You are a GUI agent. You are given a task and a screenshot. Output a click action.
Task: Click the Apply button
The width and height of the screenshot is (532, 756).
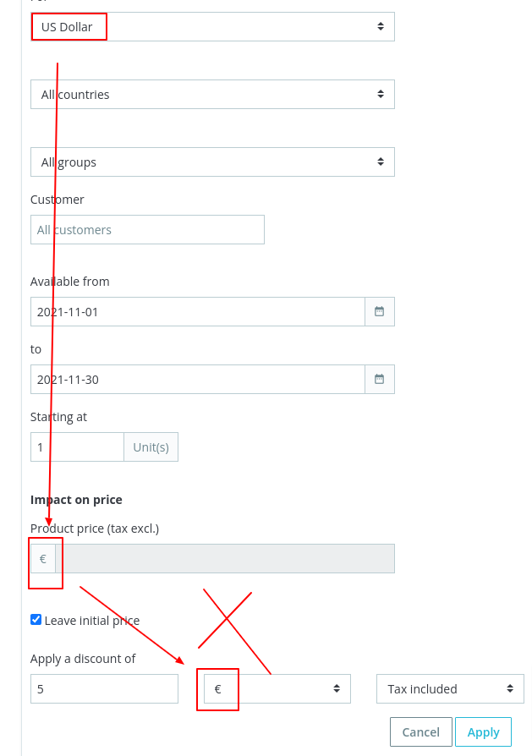pyautogui.click(x=483, y=731)
